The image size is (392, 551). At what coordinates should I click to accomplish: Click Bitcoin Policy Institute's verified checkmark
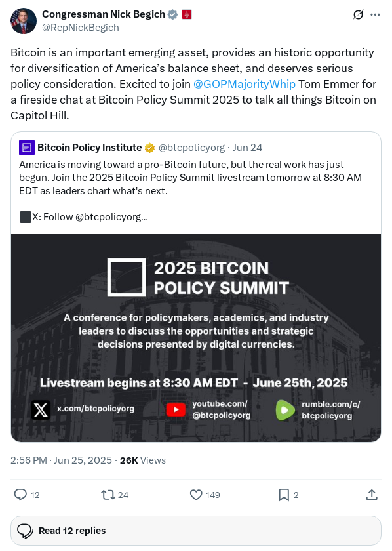[x=151, y=148]
